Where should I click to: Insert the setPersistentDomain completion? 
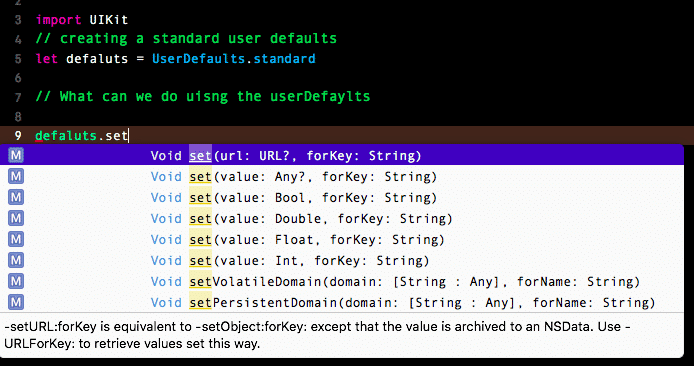click(x=342, y=302)
